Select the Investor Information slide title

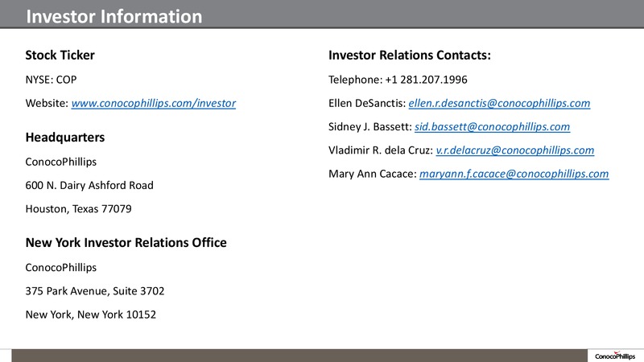(114, 16)
